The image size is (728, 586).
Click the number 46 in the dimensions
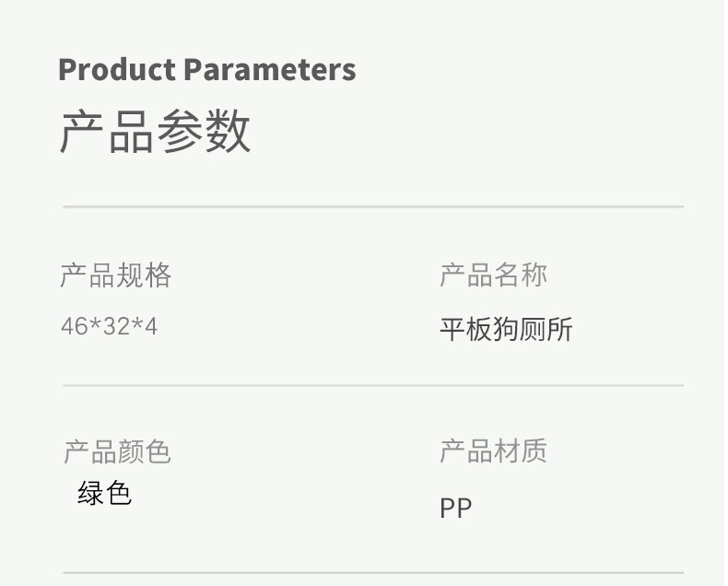coord(74,326)
